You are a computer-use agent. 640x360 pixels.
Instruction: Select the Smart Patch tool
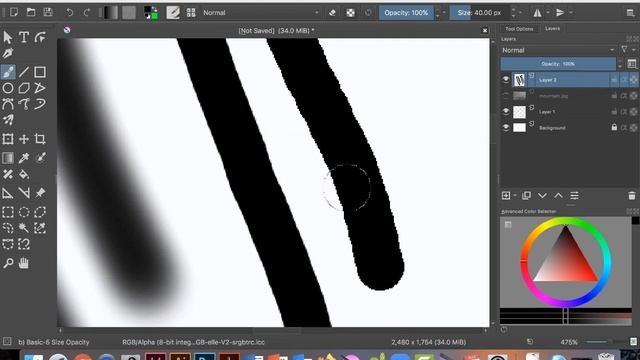(x=8, y=174)
